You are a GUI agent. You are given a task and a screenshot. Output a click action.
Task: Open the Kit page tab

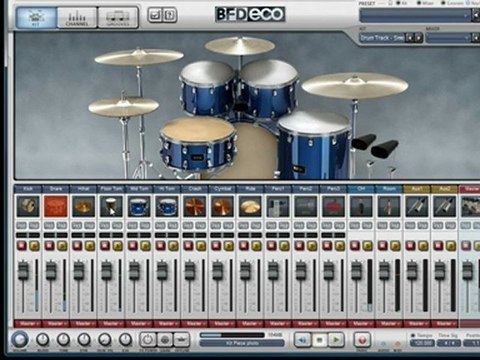[x=36, y=17]
